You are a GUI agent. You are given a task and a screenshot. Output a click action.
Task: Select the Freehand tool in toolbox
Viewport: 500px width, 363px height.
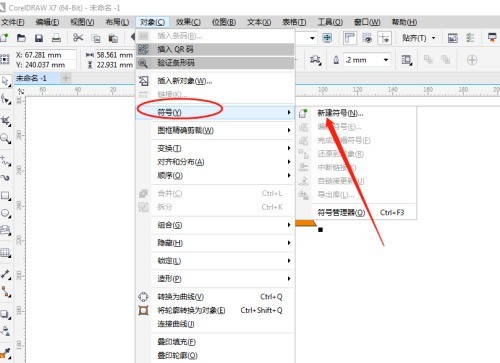tap(5, 161)
